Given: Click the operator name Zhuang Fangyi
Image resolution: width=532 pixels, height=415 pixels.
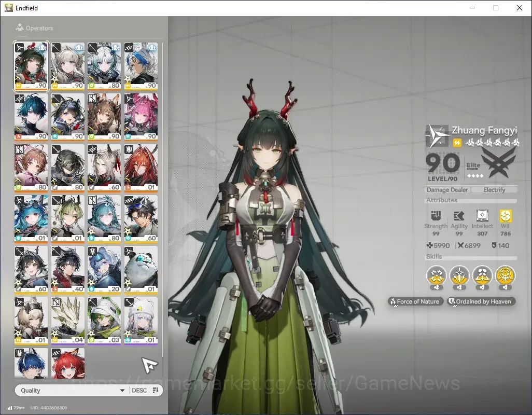Looking at the screenshot, I should click(x=484, y=130).
